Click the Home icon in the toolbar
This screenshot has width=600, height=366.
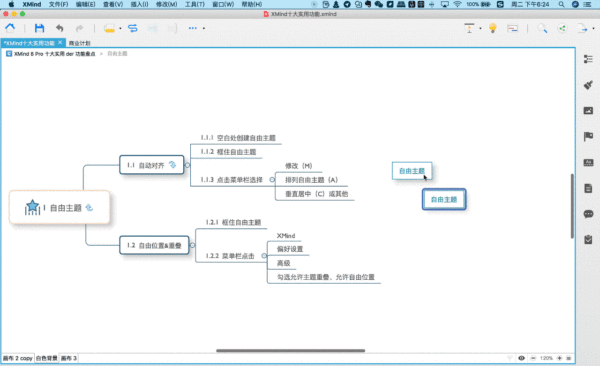pos(10,28)
